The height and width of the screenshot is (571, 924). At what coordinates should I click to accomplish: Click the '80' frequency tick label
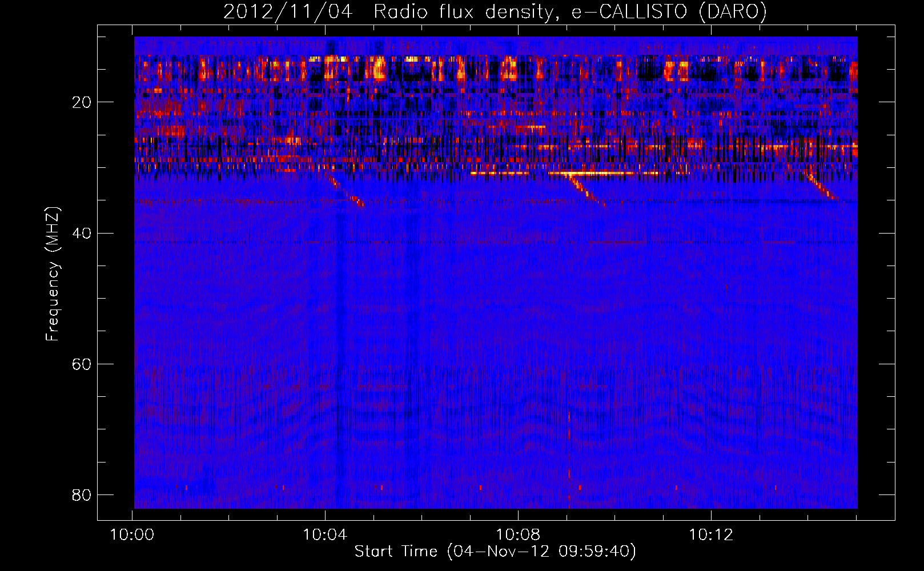point(82,494)
